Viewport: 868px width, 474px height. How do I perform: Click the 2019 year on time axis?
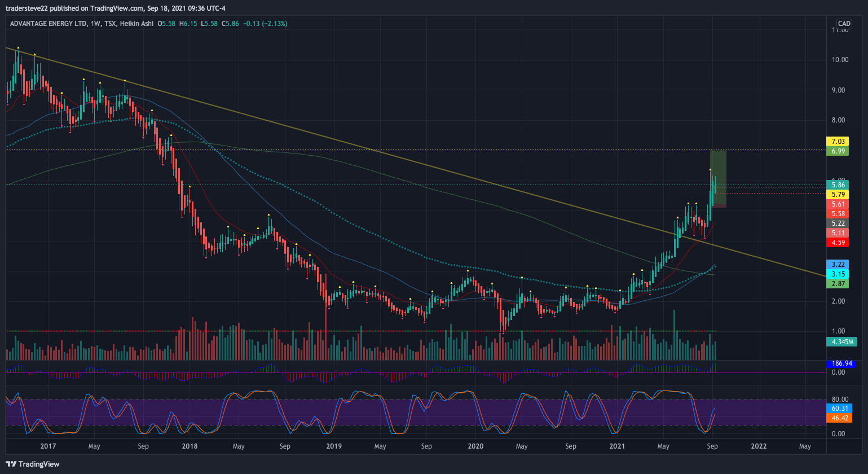pos(334,446)
